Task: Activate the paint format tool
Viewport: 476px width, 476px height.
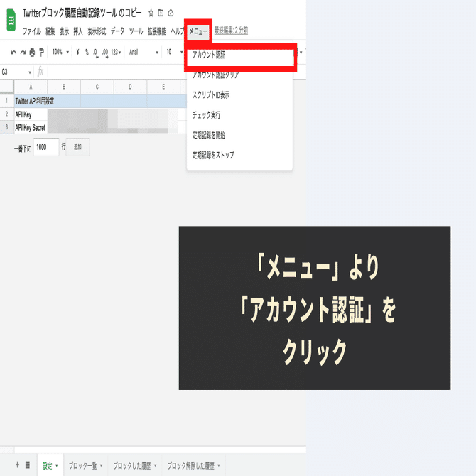Action: tap(41, 52)
